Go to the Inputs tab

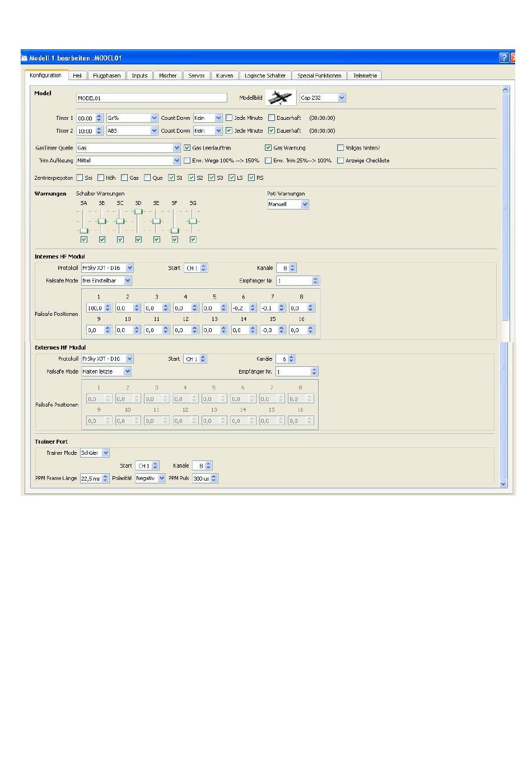pyautogui.click(x=140, y=76)
